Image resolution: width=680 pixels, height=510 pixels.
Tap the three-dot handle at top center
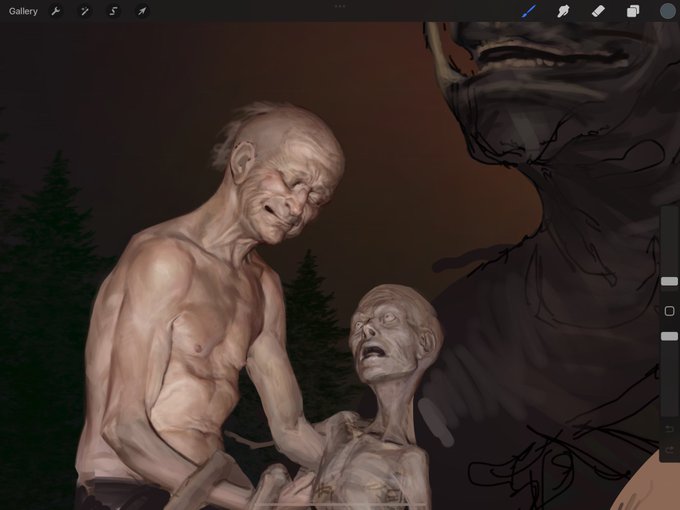click(x=340, y=6)
